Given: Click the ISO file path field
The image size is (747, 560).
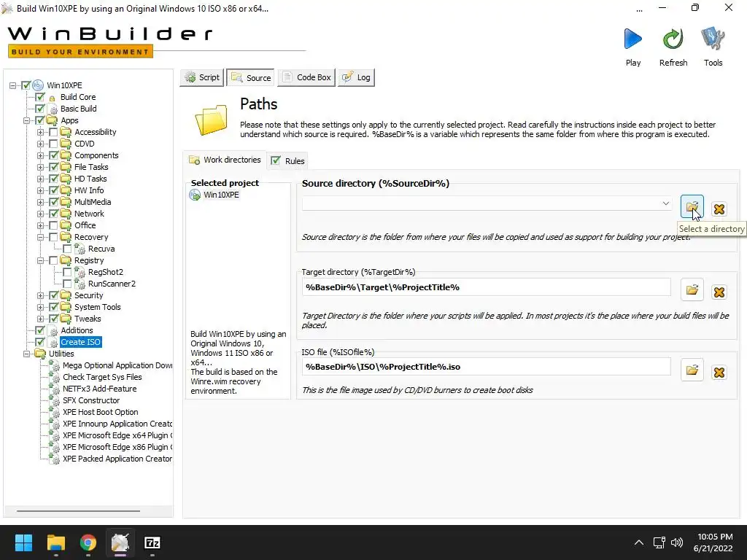Looking at the screenshot, I should pyautogui.click(x=486, y=367).
